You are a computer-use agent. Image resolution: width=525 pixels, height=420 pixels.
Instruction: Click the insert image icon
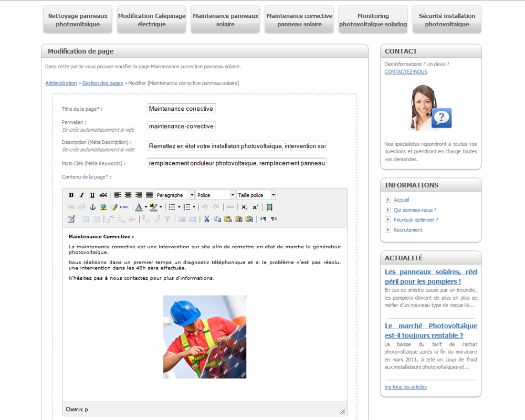103,207
